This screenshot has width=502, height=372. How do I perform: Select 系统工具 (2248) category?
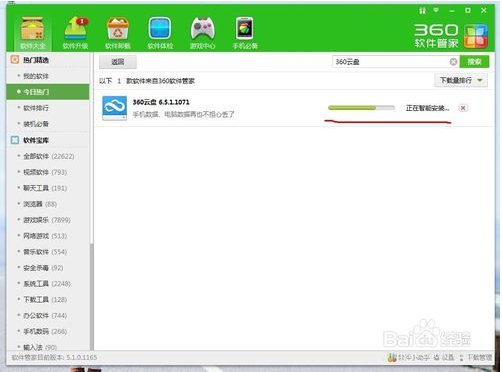(x=47, y=284)
